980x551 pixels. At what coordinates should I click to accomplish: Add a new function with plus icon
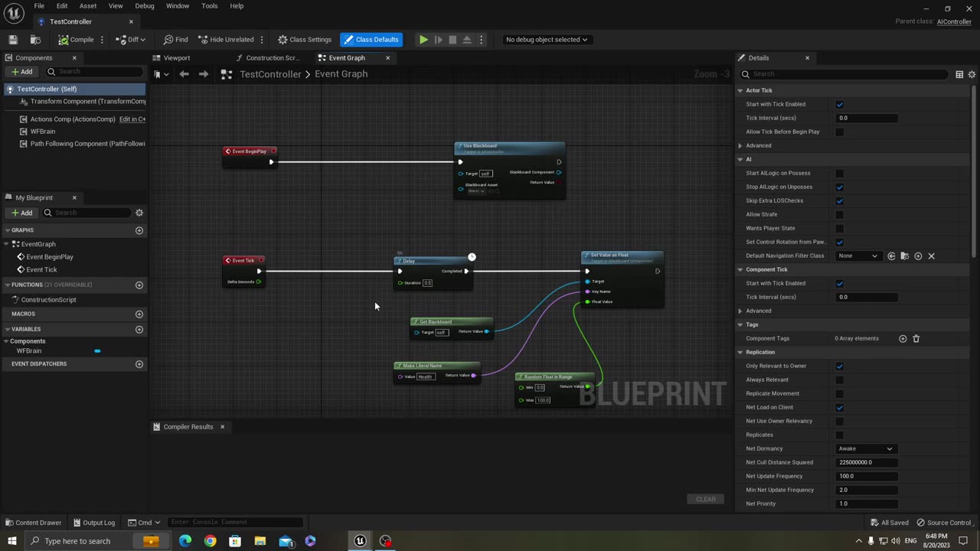click(139, 285)
